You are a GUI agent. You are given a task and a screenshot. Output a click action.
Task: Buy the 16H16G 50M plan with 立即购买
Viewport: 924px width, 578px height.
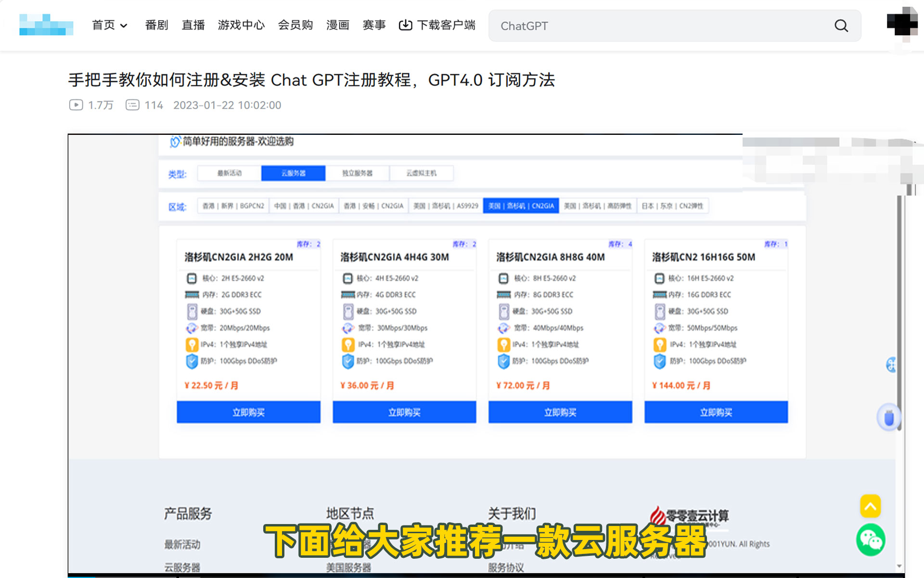click(716, 412)
